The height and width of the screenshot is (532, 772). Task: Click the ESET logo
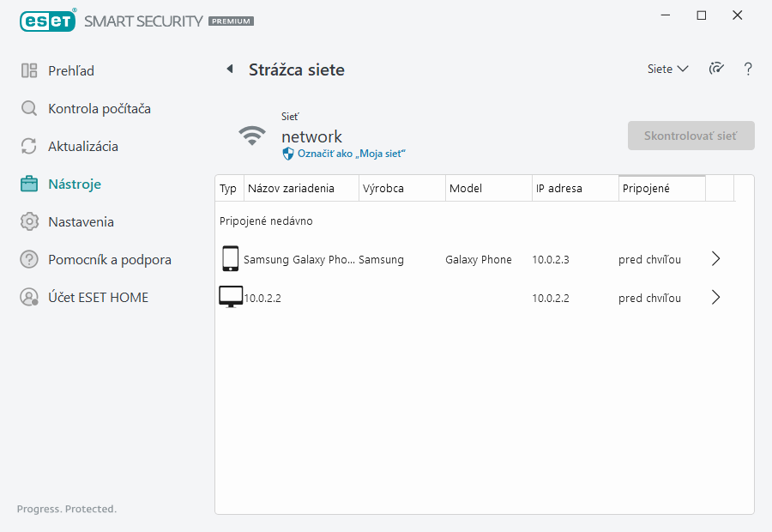[48, 20]
